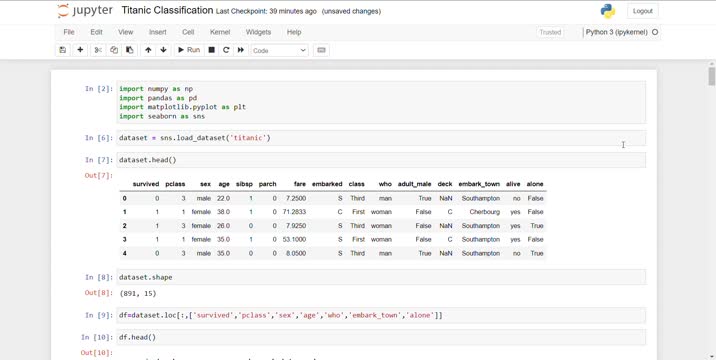The image size is (716, 360).
Task: Move selected cell up arrow
Action: [x=148, y=50]
